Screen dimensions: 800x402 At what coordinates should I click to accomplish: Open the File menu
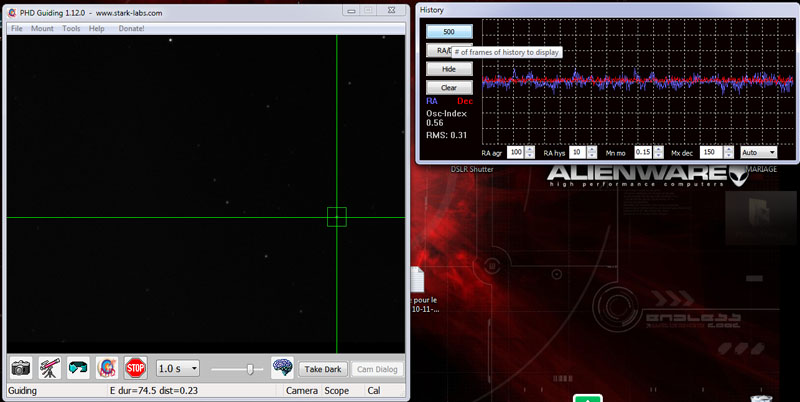point(17,29)
